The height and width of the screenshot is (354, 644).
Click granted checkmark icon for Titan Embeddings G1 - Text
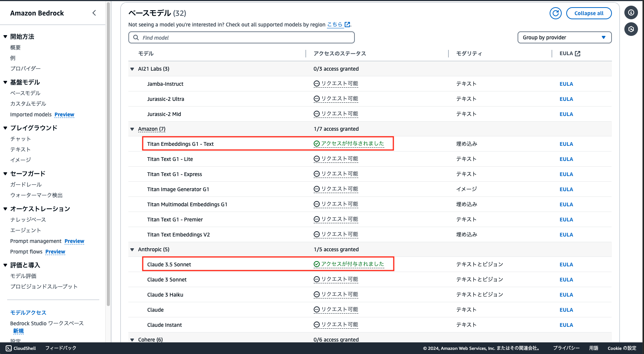pos(317,144)
